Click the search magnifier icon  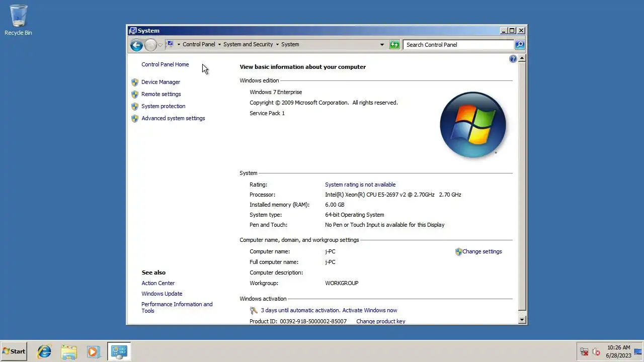click(520, 45)
